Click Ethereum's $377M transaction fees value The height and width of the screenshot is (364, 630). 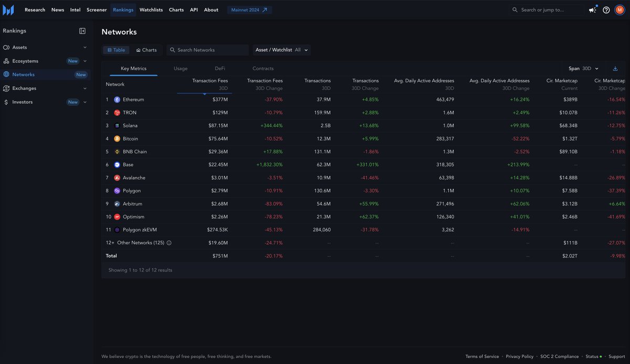(220, 100)
